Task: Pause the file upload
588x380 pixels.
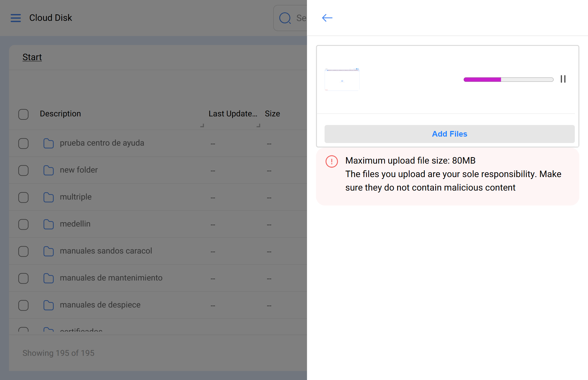Action: coord(563,79)
